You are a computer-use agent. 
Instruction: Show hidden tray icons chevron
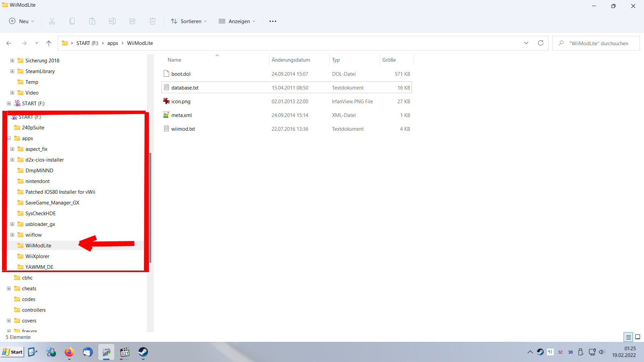click(530, 352)
